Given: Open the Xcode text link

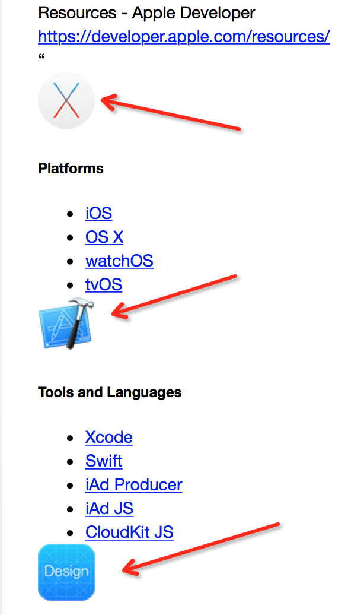Looking at the screenshot, I should (x=108, y=438).
